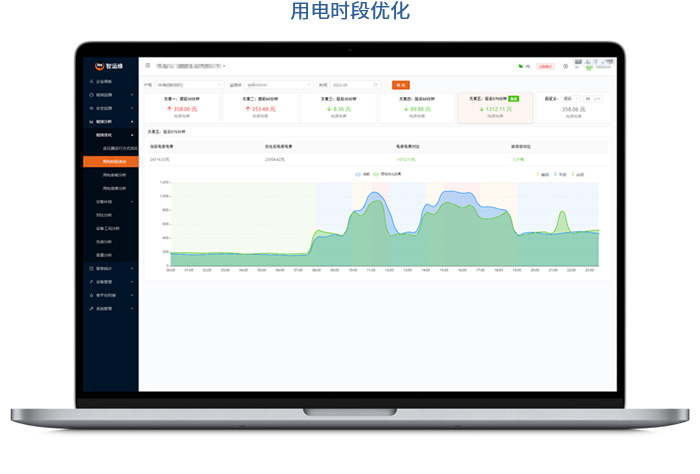Adjust the 自定义 minutes stepper field
This screenshot has height=474, width=700.
pyautogui.click(x=593, y=99)
